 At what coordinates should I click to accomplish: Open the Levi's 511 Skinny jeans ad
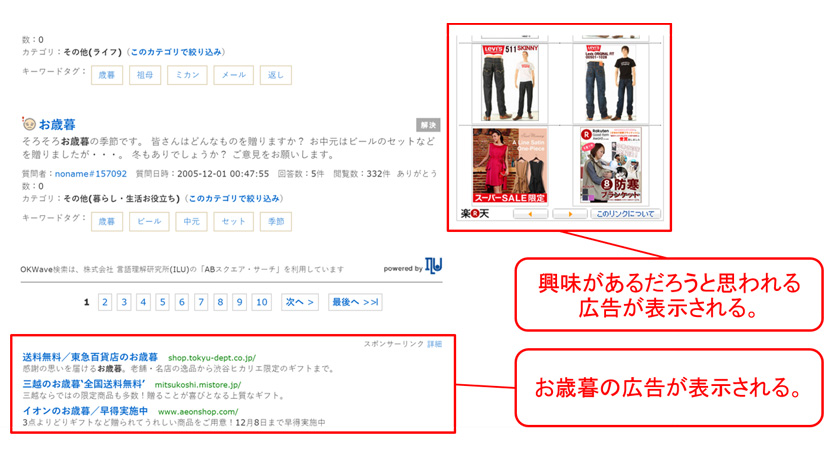(510, 83)
